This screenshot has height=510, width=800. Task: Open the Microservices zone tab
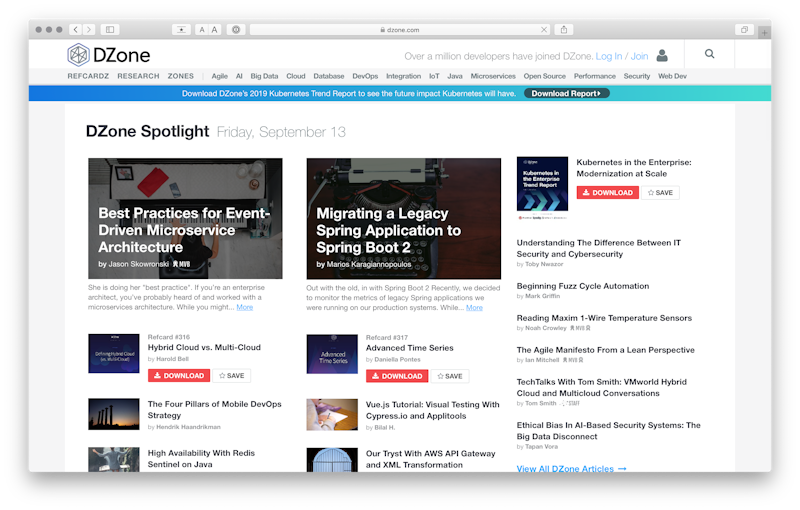(493, 76)
